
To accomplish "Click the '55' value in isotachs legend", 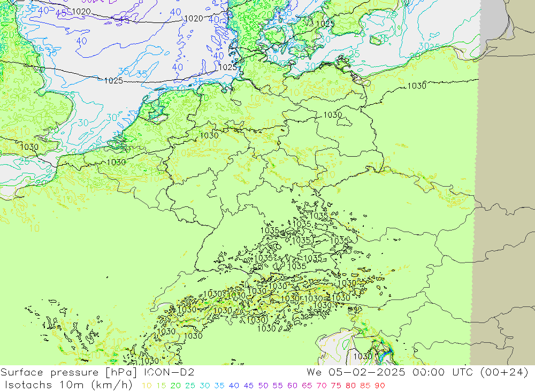I will pos(277,386).
